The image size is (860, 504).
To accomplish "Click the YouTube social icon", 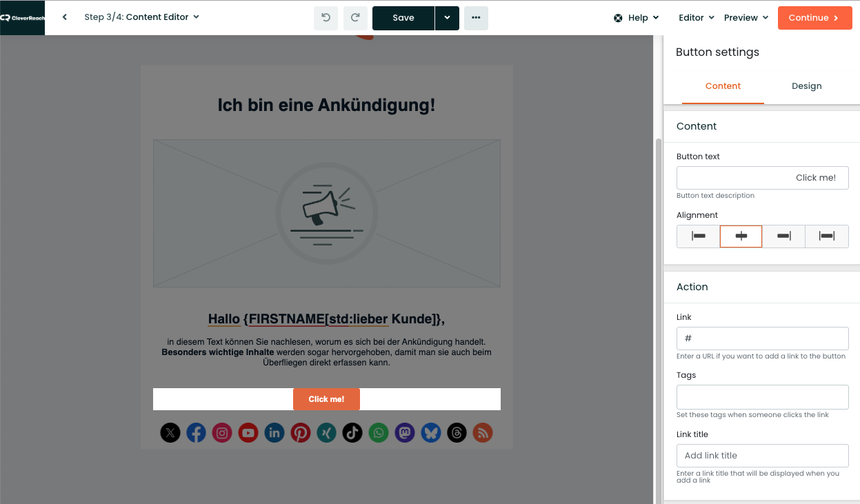I will coord(248,433).
